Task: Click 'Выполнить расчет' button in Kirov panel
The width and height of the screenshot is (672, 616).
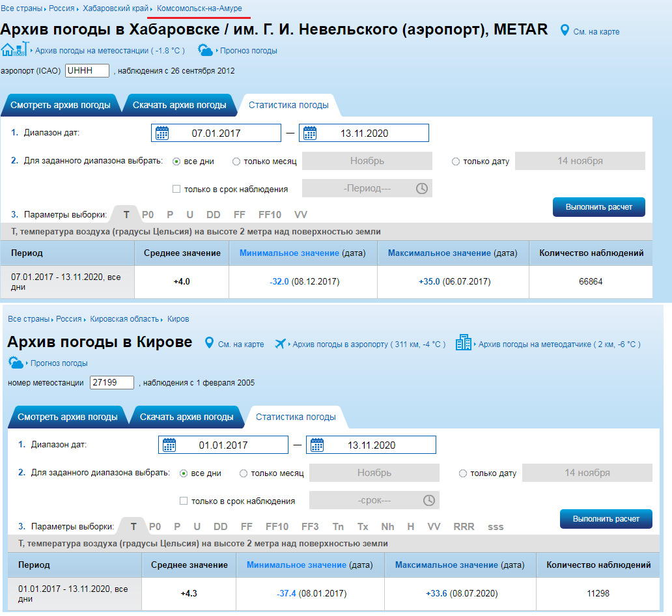Action: [x=606, y=519]
